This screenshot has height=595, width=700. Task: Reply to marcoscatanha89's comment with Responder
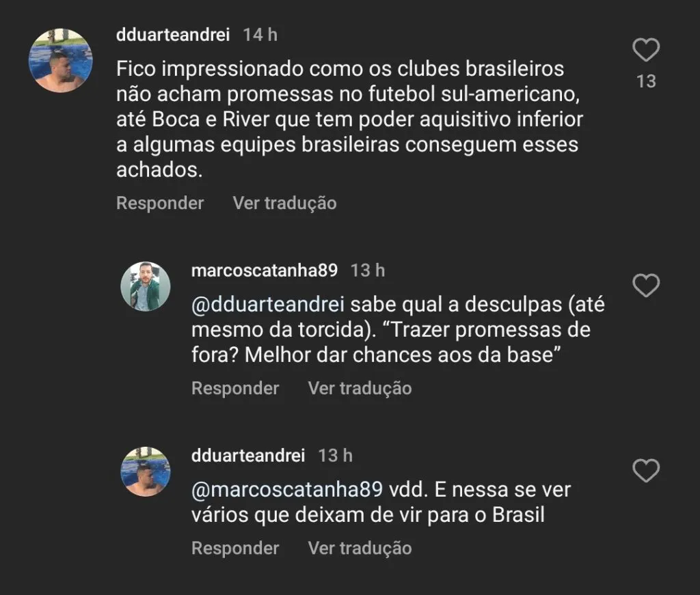pos(235,389)
